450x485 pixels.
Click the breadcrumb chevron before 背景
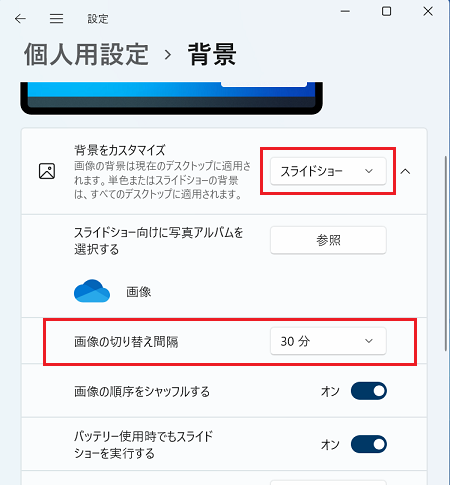coord(168,55)
